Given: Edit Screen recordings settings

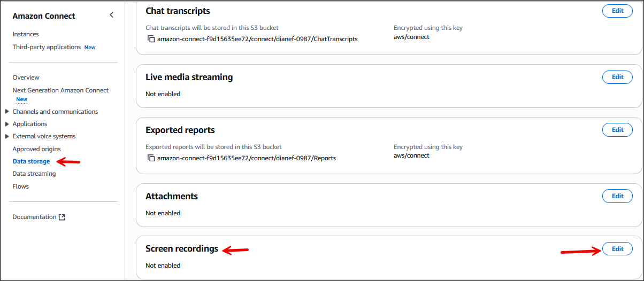Looking at the screenshot, I should pos(617,249).
